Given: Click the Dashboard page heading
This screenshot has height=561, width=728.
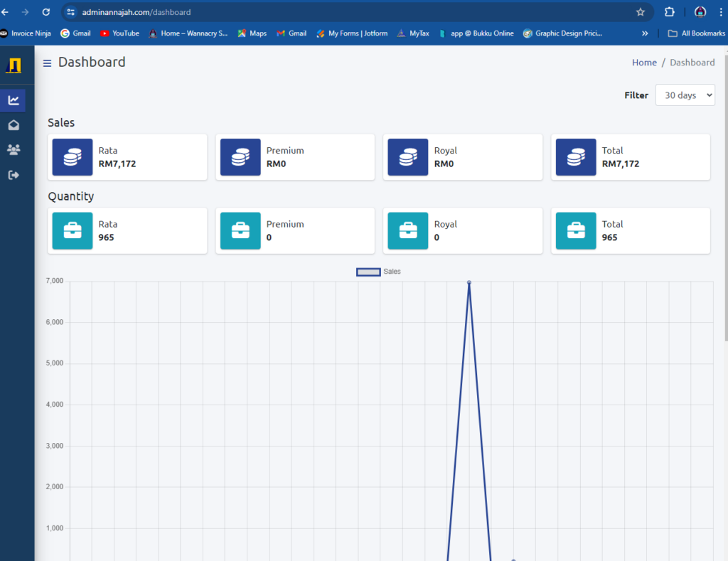Looking at the screenshot, I should [92, 63].
